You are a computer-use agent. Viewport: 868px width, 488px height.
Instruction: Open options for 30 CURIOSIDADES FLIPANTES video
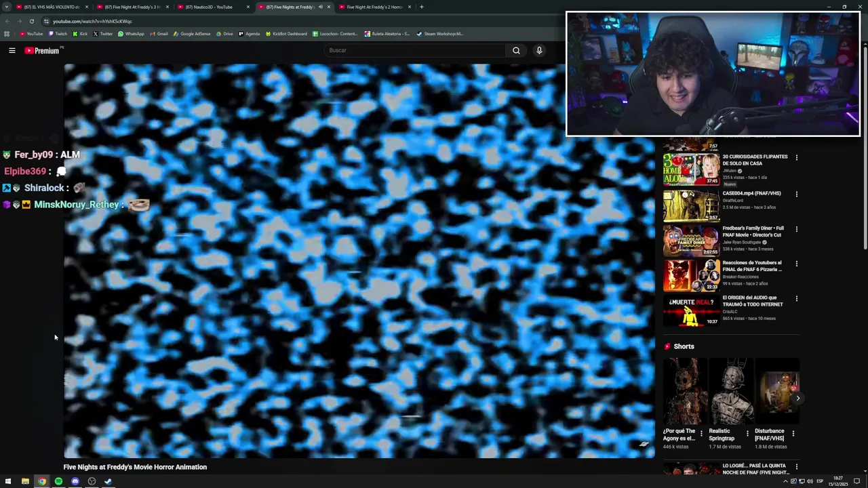click(x=796, y=158)
